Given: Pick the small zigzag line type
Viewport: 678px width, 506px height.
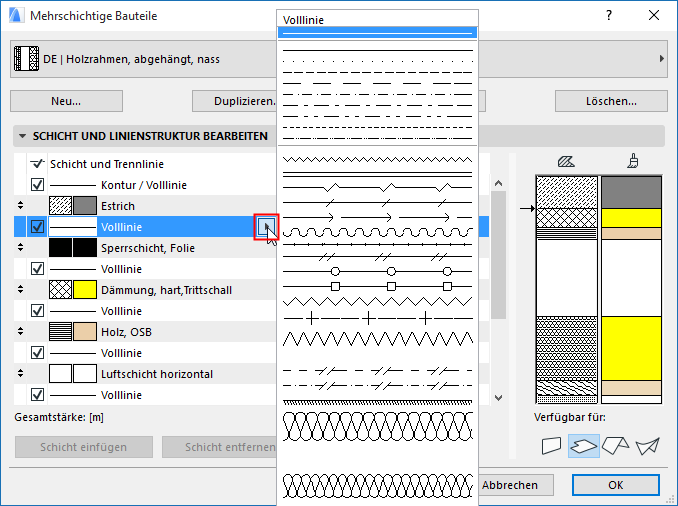Looking at the screenshot, I should 377,160.
